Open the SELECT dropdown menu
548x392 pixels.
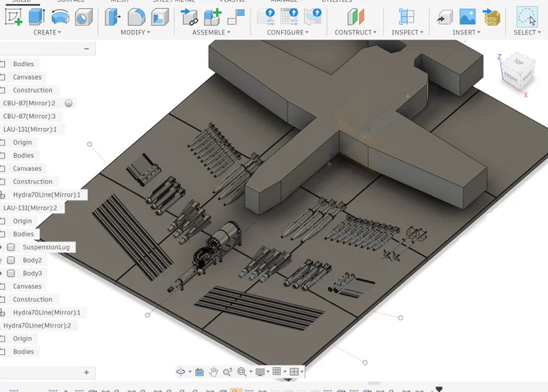(x=527, y=32)
